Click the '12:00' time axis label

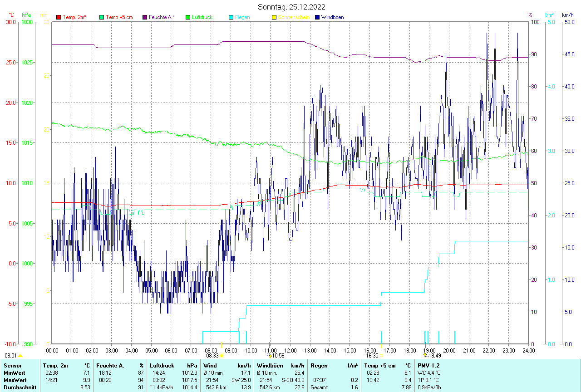290,350
